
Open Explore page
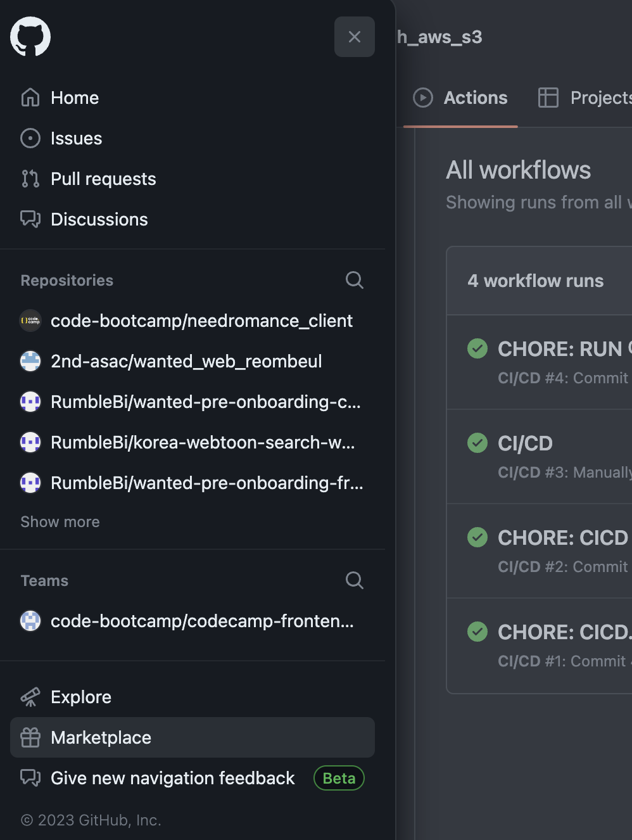point(193,697)
